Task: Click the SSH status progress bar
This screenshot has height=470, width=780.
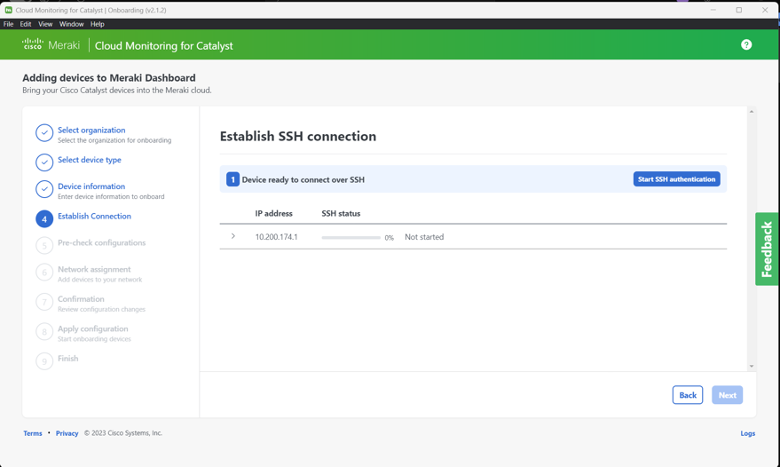Action: click(351, 238)
